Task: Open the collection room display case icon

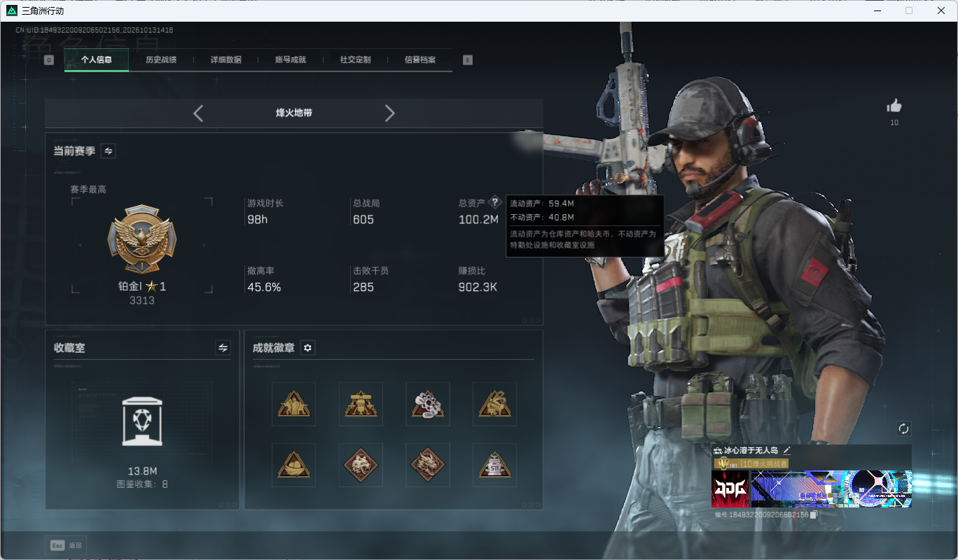Action: pos(141,421)
